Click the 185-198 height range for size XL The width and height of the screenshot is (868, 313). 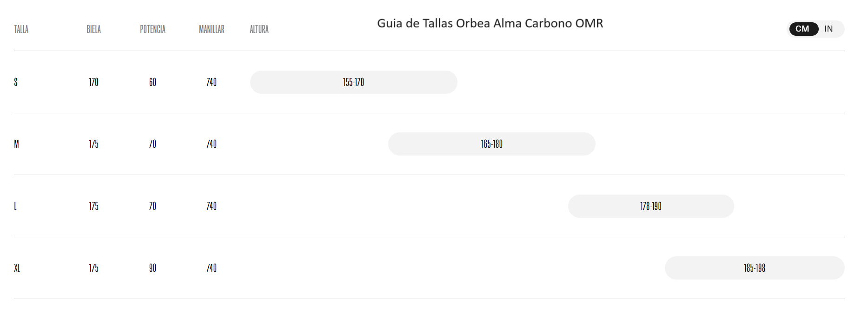[x=755, y=268]
